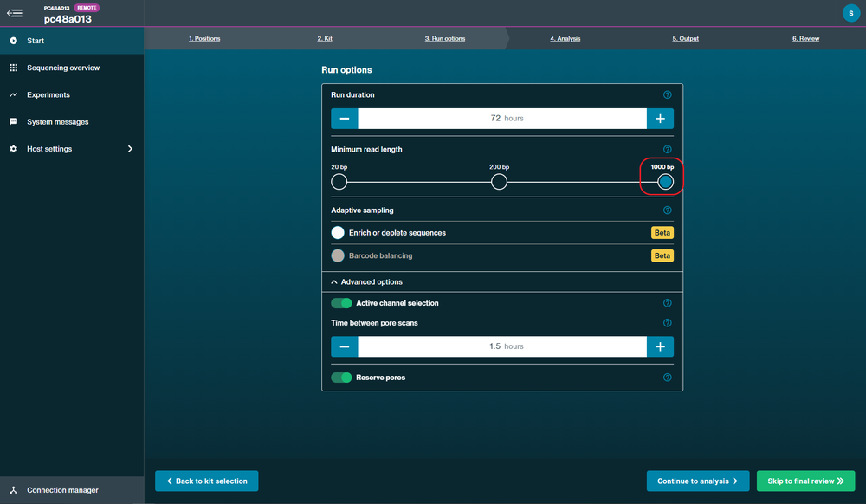This screenshot has width=866, height=504.
Task: Collapse the Advanced options section
Action: click(x=334, y=282)
